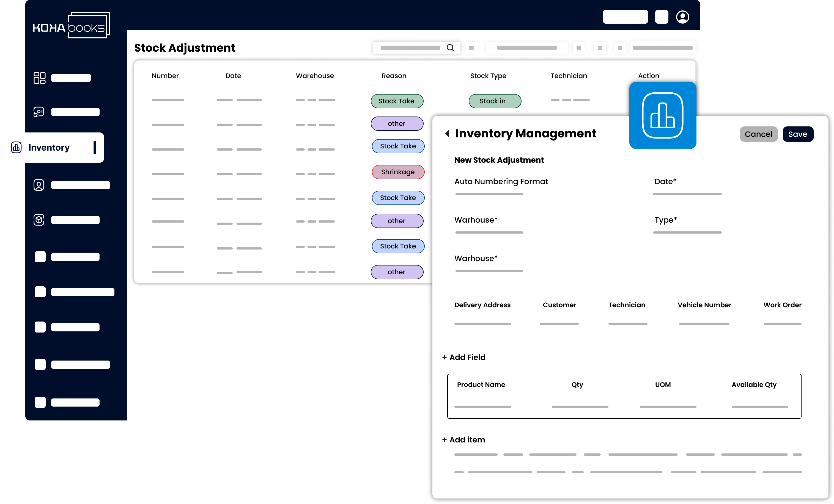Screen dimensions: 834x504
Task: Click the Add Field link
Action: point(464,357)
